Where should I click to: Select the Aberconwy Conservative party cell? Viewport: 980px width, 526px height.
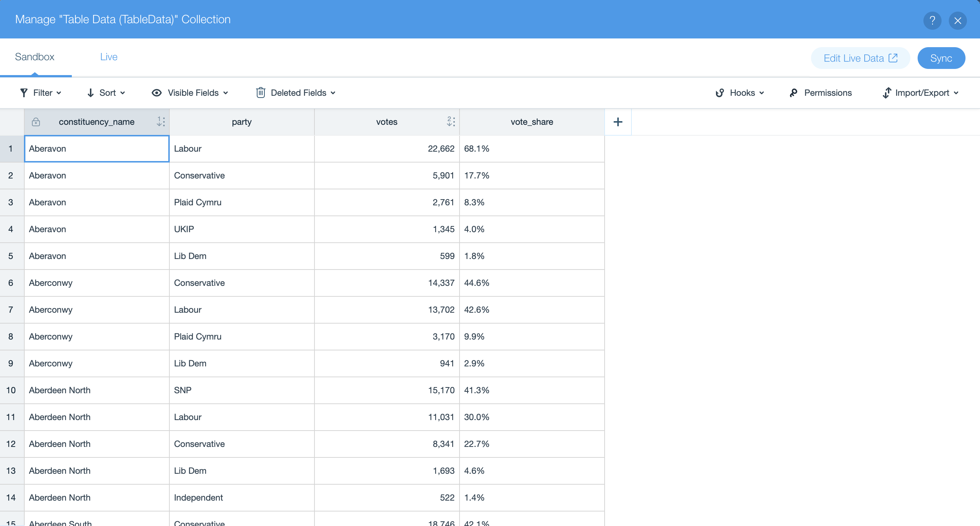tap(242, 283)
